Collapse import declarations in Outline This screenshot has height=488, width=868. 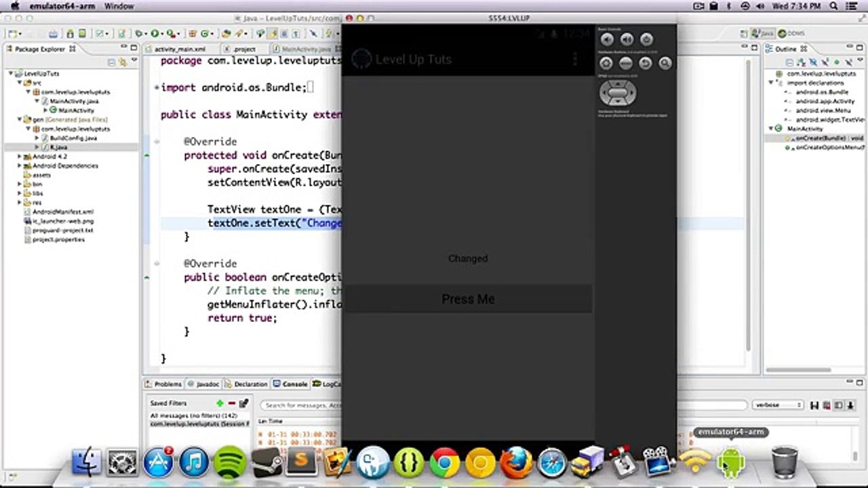tap(771, 83)
